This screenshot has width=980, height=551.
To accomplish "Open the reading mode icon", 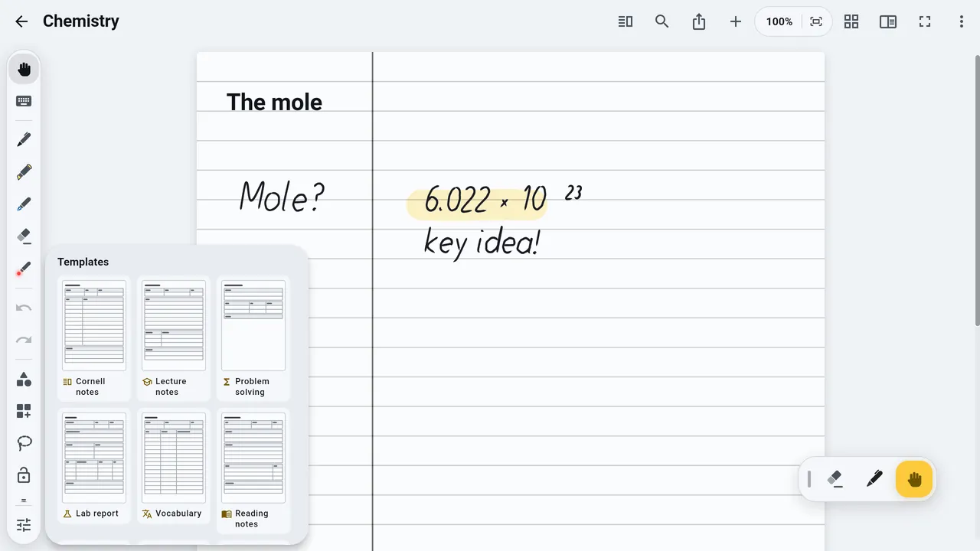I will 626,21.
